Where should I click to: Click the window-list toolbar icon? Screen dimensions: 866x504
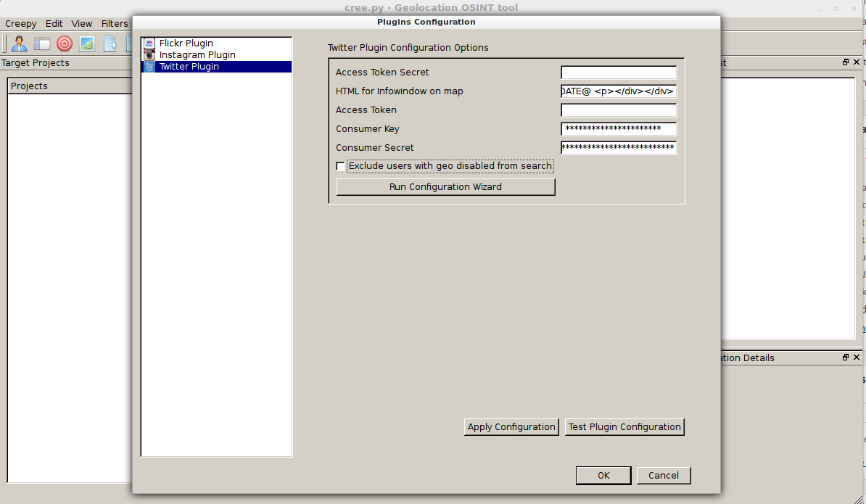(42, 44)
